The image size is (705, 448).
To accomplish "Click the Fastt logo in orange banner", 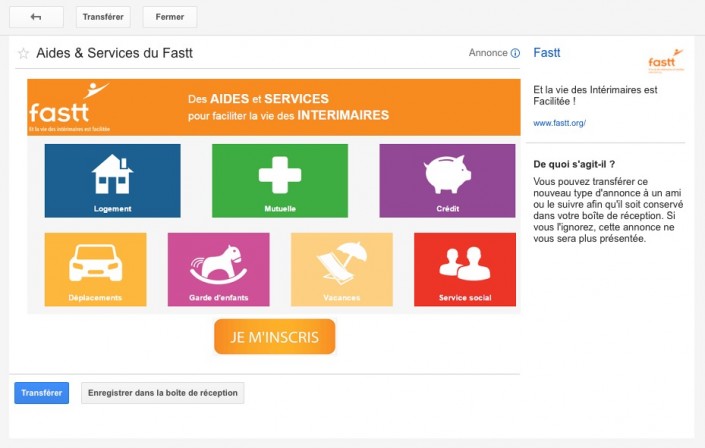I will (69, 107).
